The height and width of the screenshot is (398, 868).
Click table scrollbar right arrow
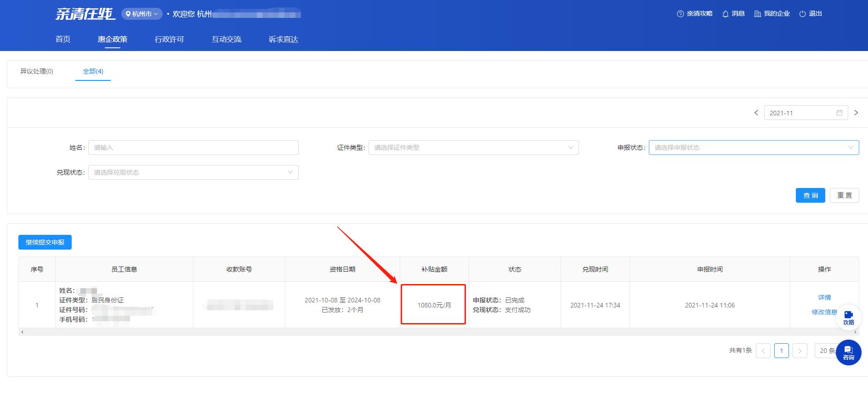click(x=855, y=332)
